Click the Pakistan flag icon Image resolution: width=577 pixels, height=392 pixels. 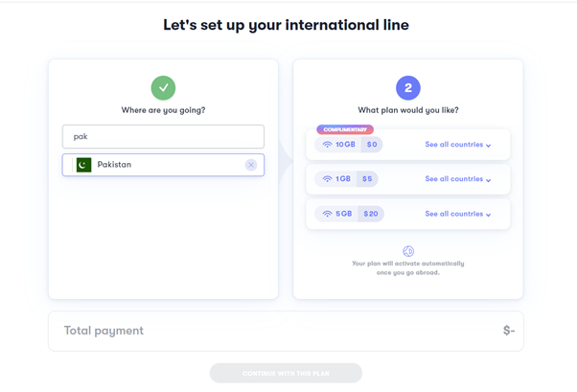click(84, 165)
